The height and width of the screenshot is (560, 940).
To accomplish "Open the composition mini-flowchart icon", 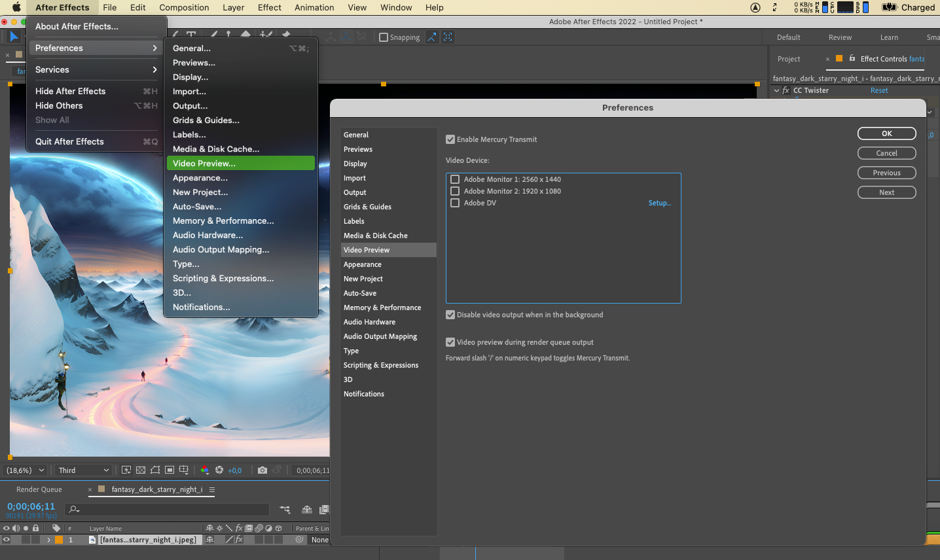I will pos(285,509).
